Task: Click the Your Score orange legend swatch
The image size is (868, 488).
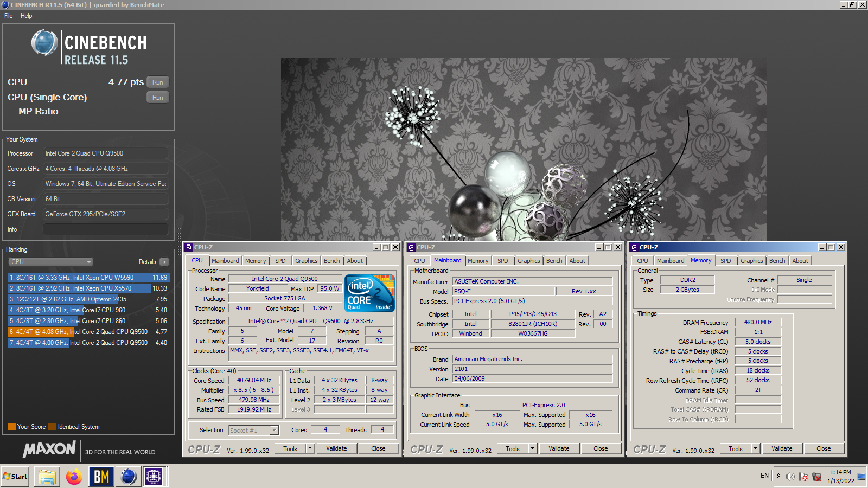Action: click(11, 427)
